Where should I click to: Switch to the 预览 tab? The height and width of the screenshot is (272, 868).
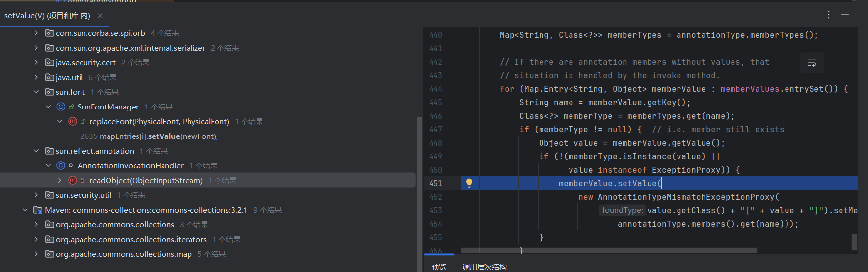coord(438,267)
